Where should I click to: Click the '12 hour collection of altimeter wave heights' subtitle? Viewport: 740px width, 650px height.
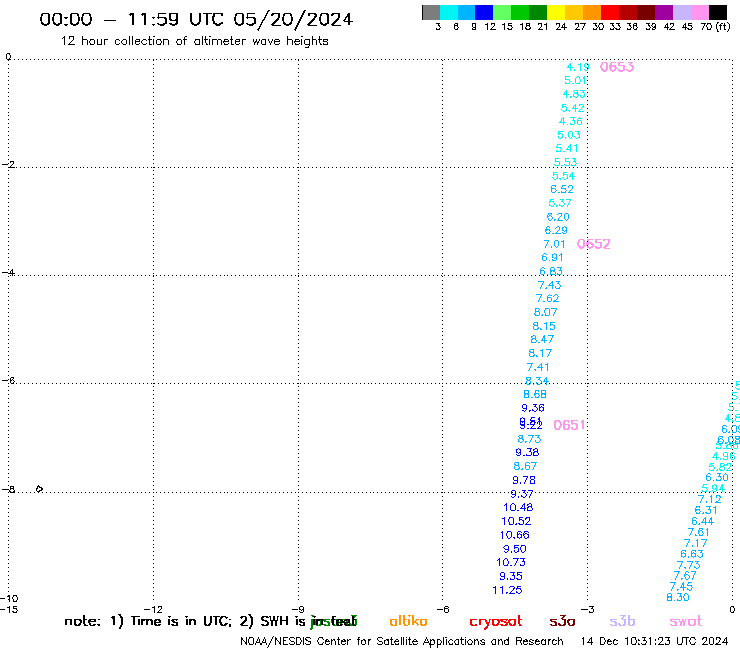pos(194,41)
